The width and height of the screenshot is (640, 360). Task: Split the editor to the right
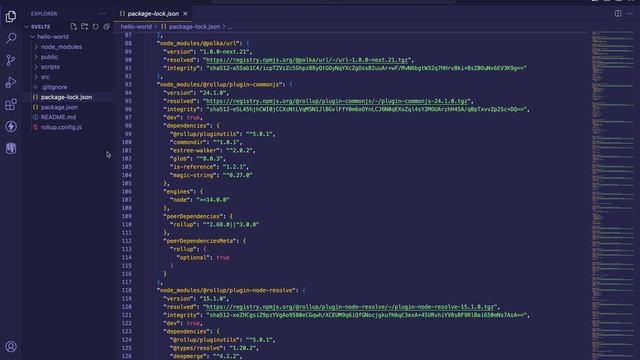(x=618, y=13)
